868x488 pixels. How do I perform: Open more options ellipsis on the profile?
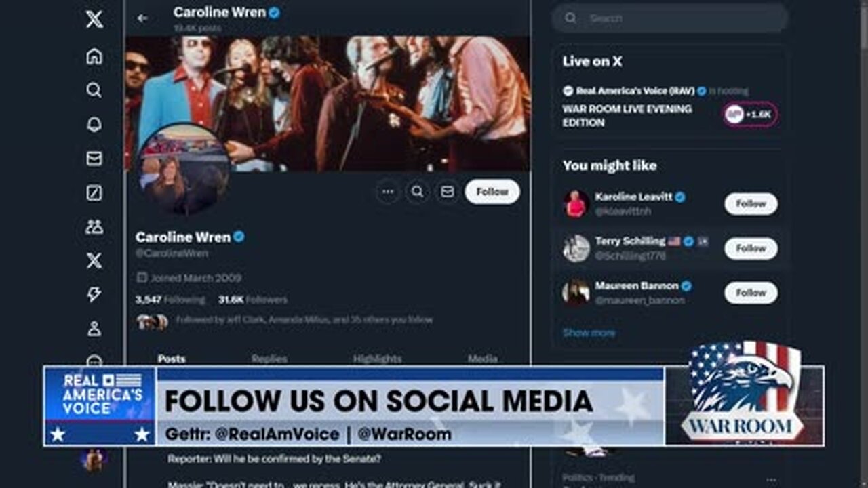tap(388, 192)
